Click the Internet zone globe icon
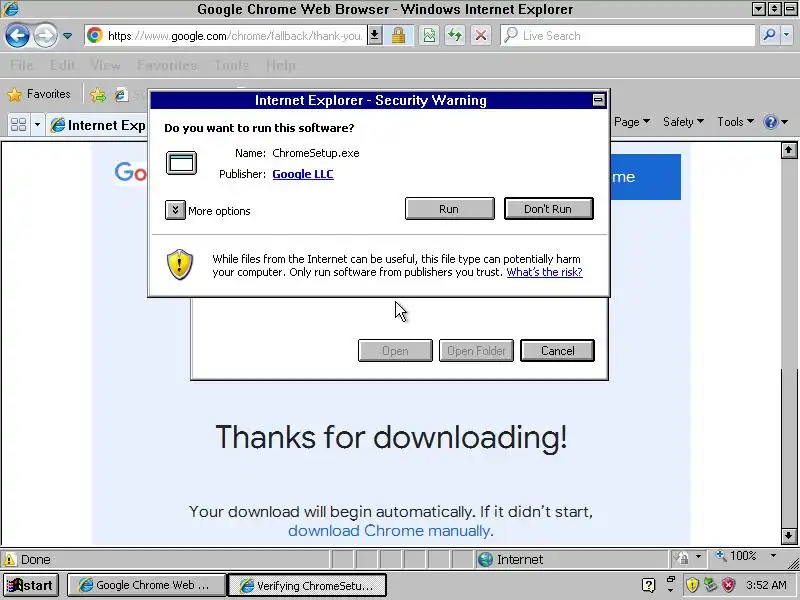Screen dimensions: 800x600 (x=485, y=560)
